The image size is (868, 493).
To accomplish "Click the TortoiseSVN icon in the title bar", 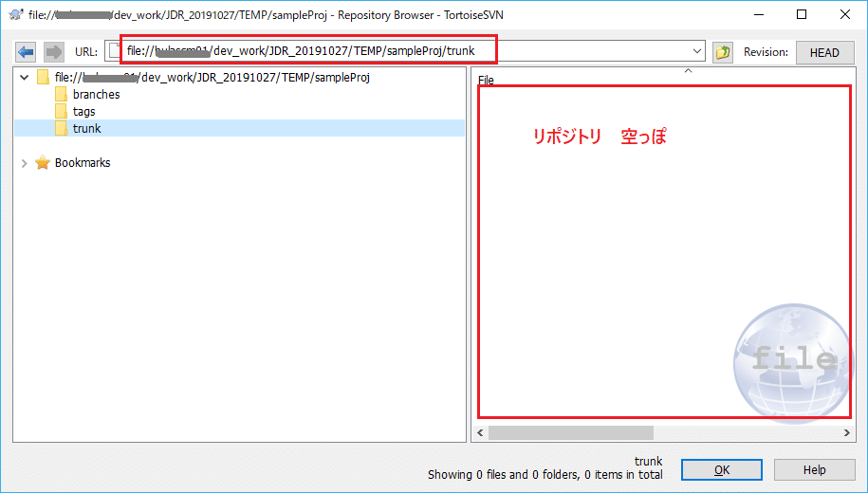I will point(15,15).
